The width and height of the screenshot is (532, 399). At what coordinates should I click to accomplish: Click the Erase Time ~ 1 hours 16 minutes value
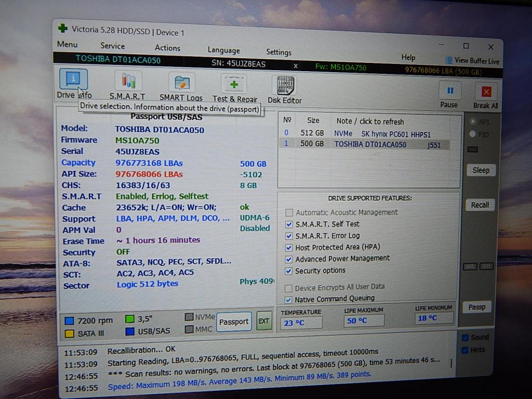(x=158, y=241)
